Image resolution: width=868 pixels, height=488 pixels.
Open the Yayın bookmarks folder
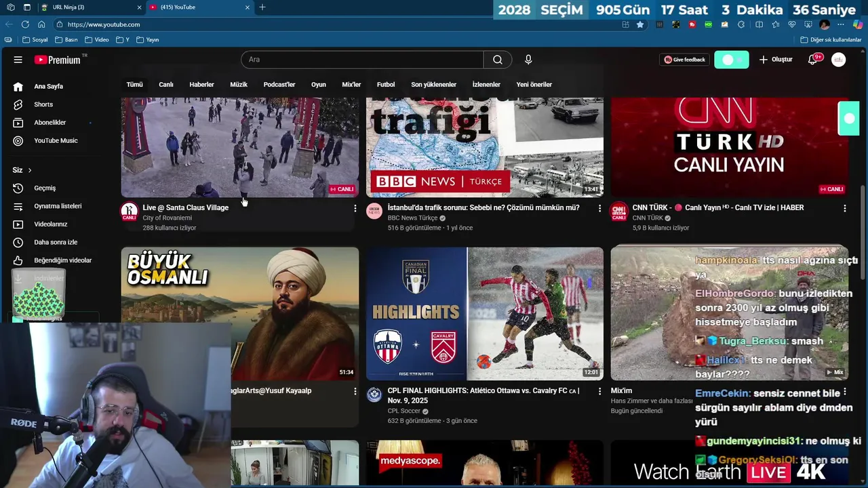pos(148,40)
